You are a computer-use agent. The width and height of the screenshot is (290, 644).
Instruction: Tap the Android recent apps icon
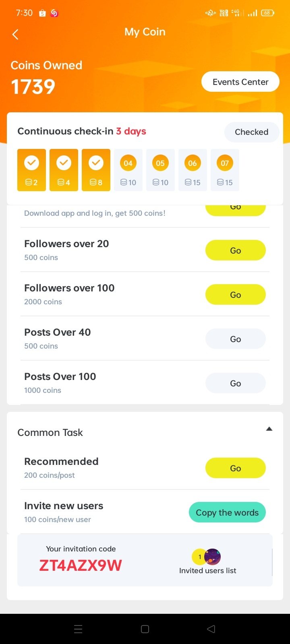click(79, 629)
